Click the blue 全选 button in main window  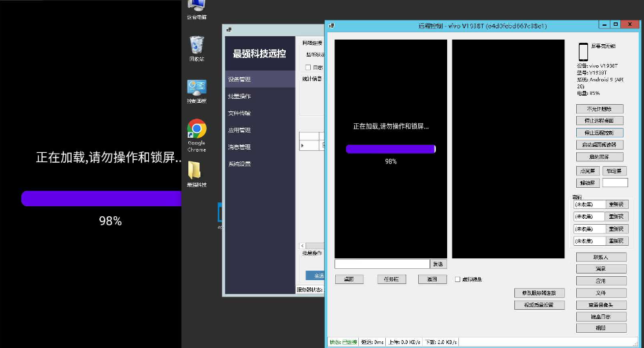(315, 275)
